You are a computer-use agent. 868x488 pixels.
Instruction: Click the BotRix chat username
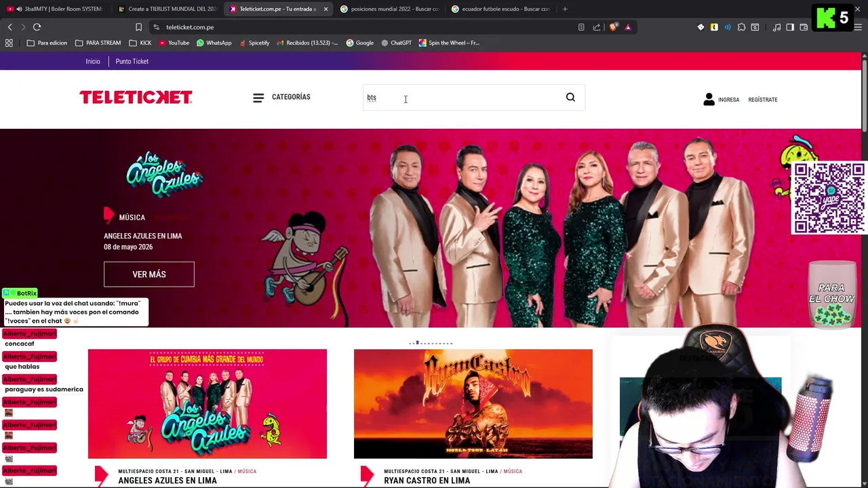coord(26,293)
